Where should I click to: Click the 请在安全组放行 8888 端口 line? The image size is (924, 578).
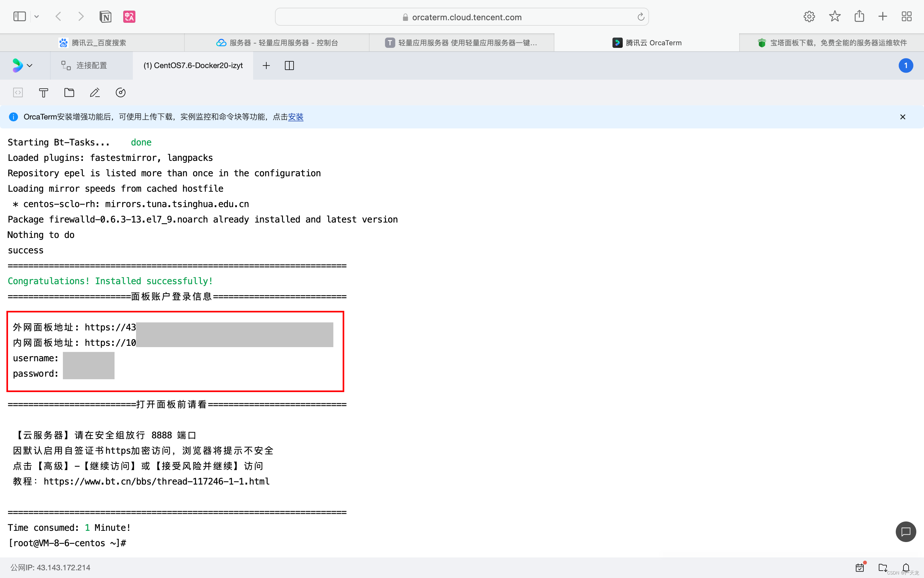pyautogui.click(x=105, y=435)
